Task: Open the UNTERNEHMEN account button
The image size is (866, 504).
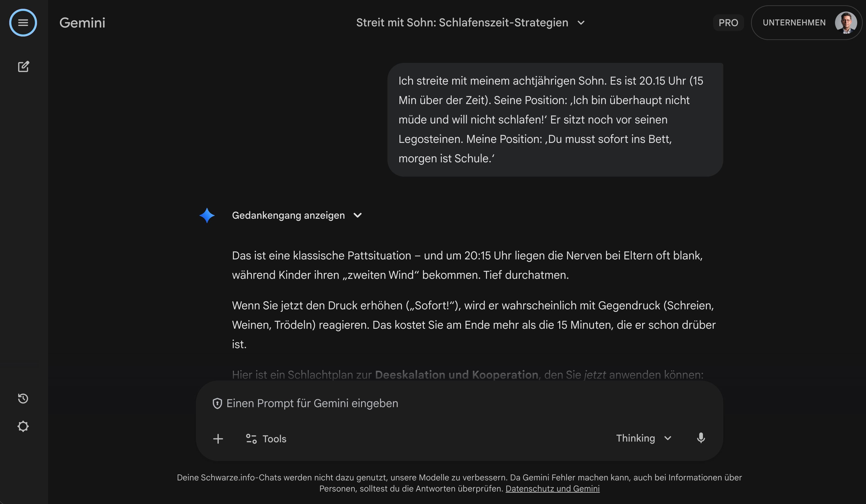Action: click(x=794, y=23)
